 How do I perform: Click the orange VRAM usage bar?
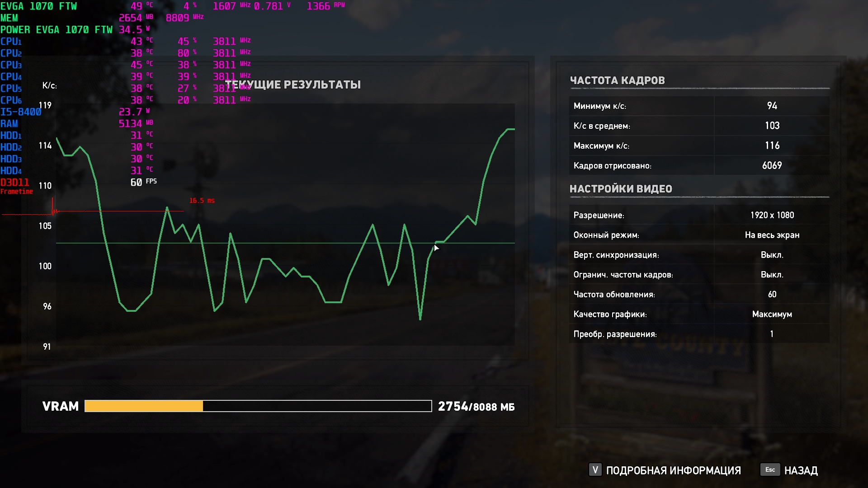[144, 406]
